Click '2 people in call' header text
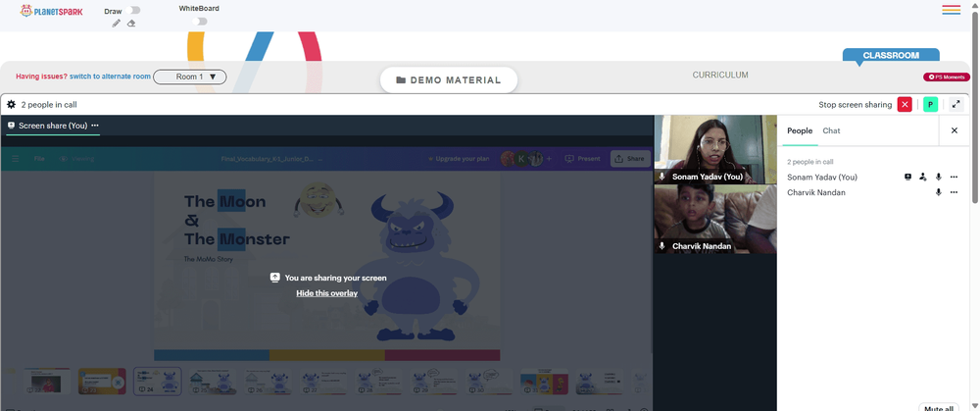 coord(49,105)
